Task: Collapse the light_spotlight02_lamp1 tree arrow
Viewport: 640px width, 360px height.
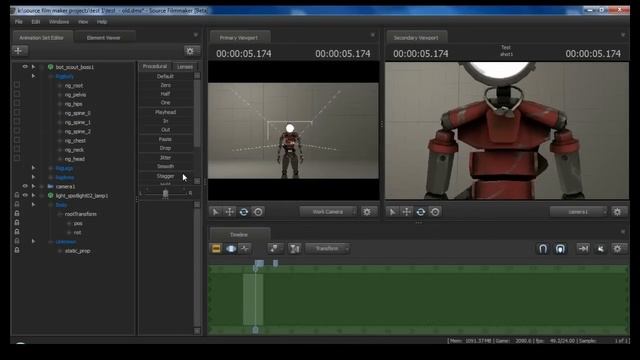Action: tap(33, 196)
